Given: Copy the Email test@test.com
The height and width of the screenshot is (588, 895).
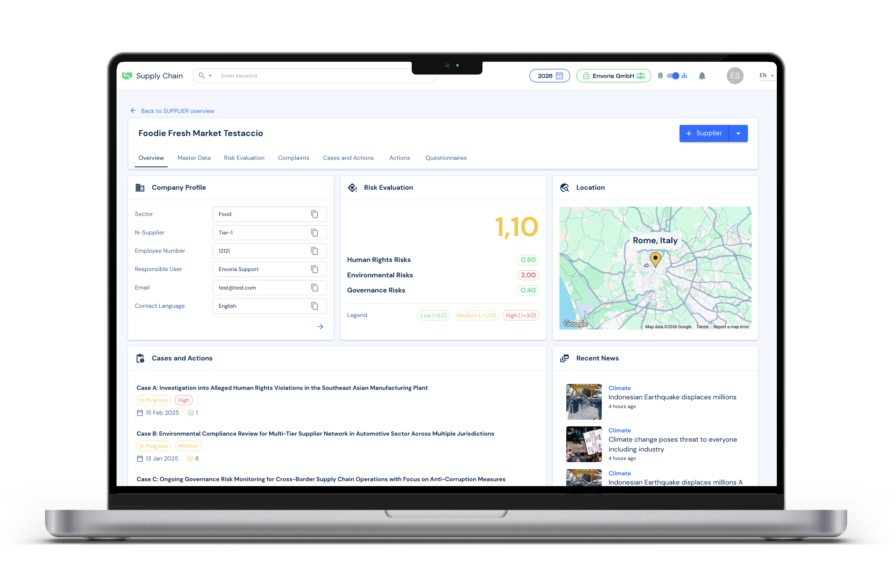Looking at the screenshot, I should 315,288.
